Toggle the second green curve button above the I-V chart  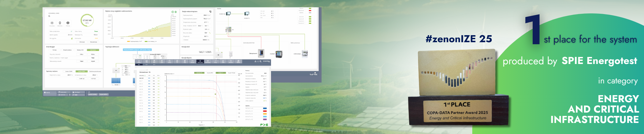(x=220, y=73)
